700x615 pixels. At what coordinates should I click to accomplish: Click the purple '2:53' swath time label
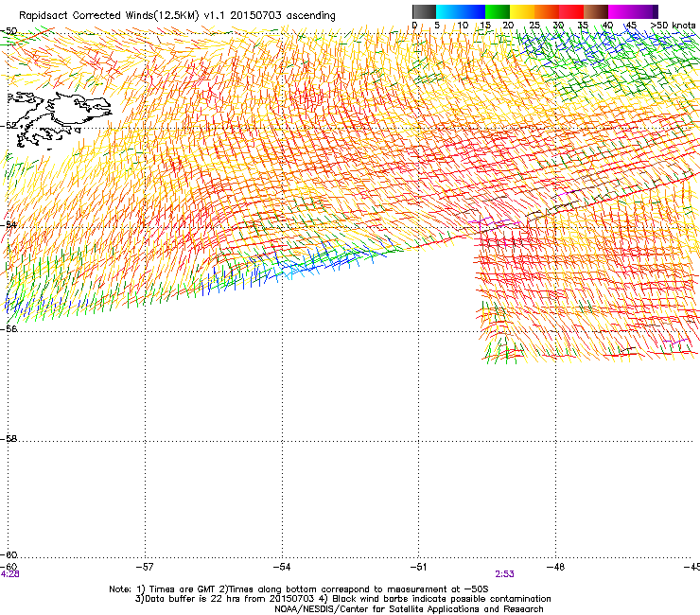coord(504,574)
